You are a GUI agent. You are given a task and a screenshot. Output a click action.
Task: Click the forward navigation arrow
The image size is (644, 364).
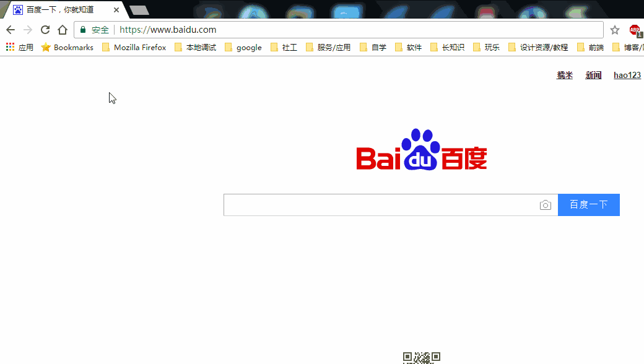(27, 30)
